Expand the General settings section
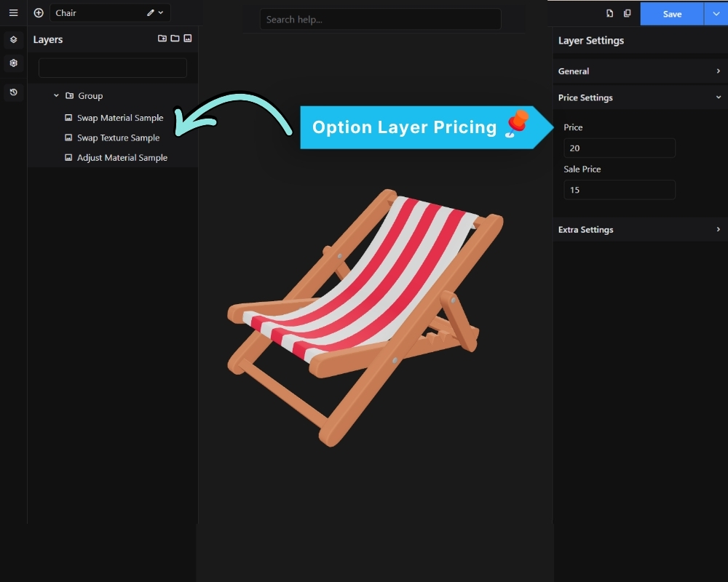 click(x=640, y=71)
